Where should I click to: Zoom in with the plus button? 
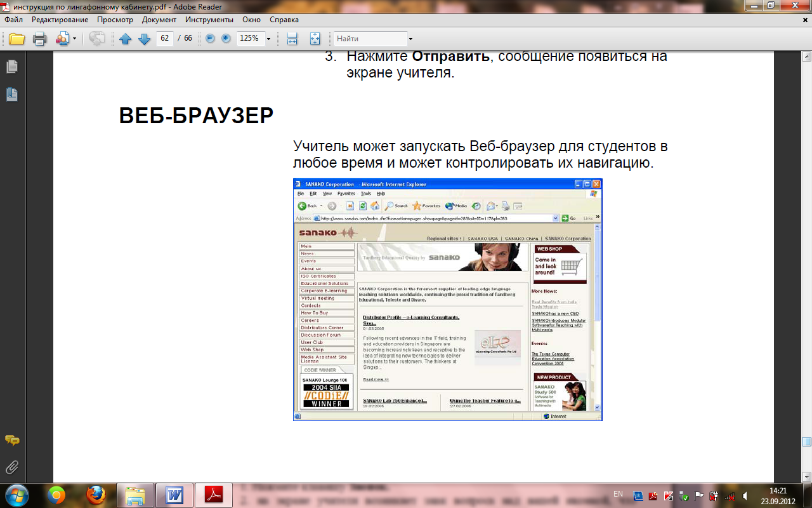[226, 39]
